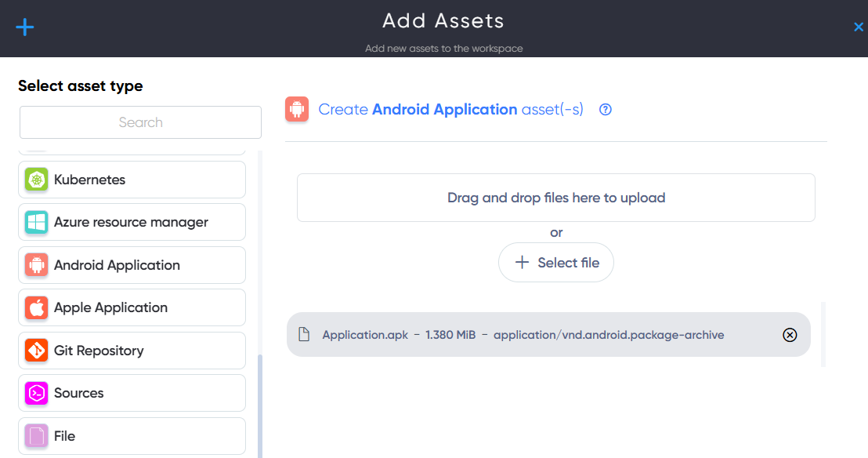Click the Select file button

coord(556,262)
